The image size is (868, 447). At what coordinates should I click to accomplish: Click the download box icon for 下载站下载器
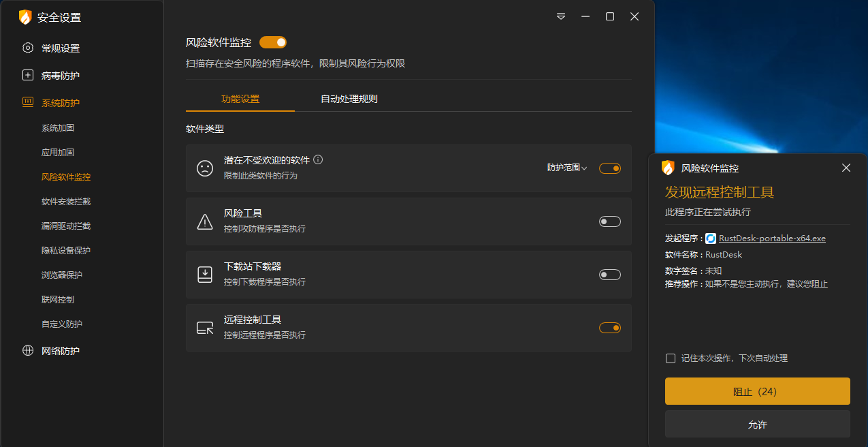click(205, 275)
